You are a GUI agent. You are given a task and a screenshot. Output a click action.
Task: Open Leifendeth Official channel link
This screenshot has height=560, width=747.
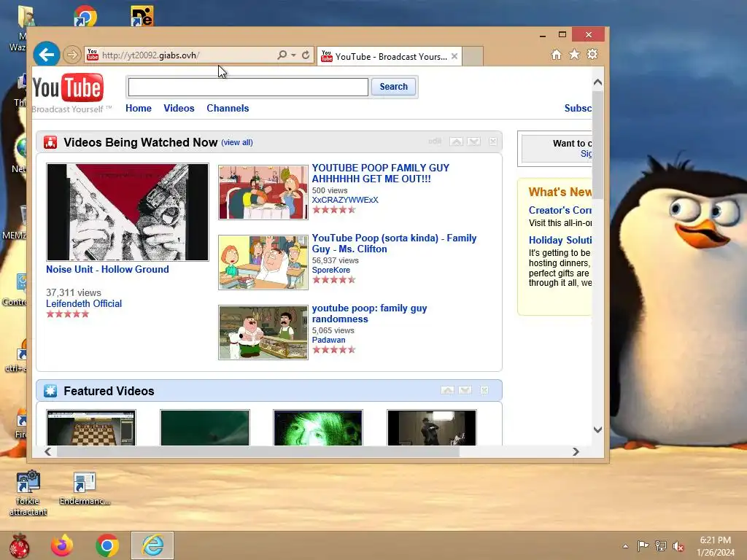pyautogui.click(x=84, y=304)
